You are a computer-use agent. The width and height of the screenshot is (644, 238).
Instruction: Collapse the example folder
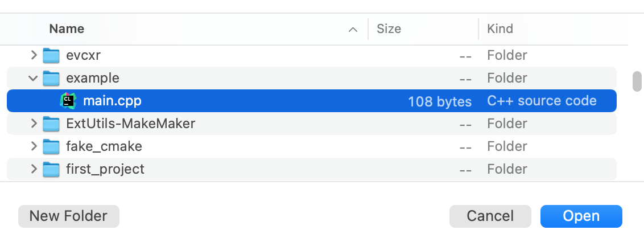point(34,78)
